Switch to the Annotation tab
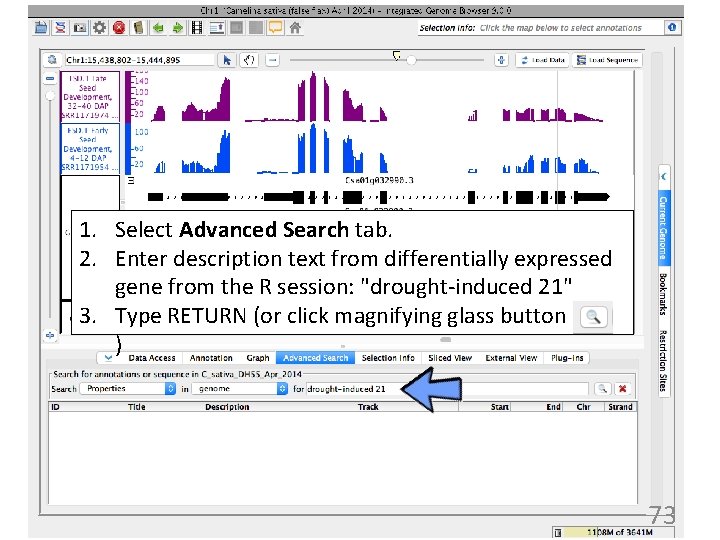The image size is (720, 540). tap(211, 358)
